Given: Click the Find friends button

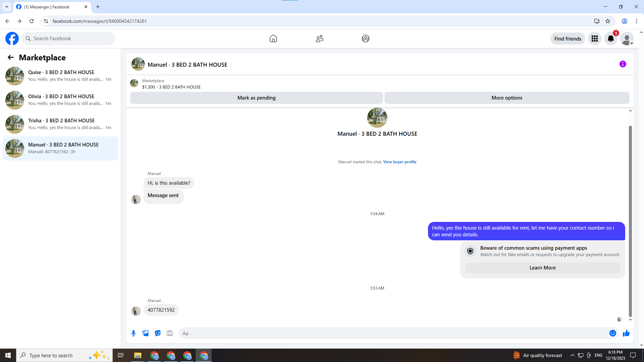Looking at the screenshot, I should tap(568, 39).
